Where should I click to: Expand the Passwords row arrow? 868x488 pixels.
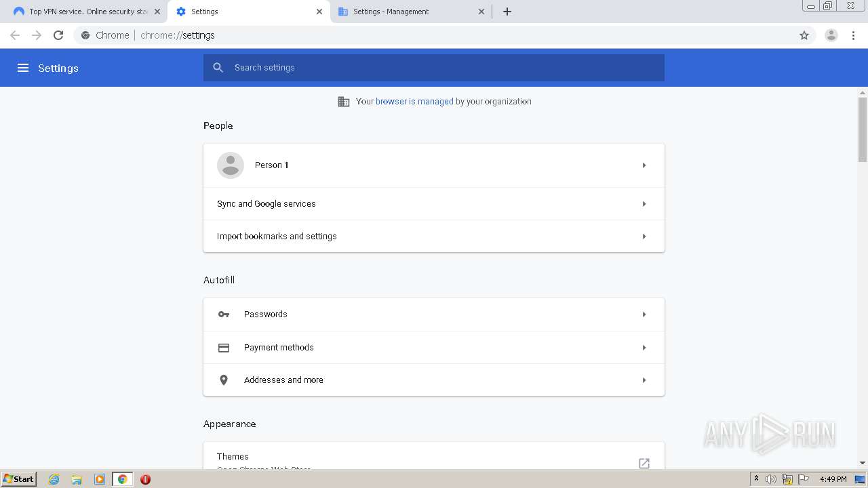644,314
